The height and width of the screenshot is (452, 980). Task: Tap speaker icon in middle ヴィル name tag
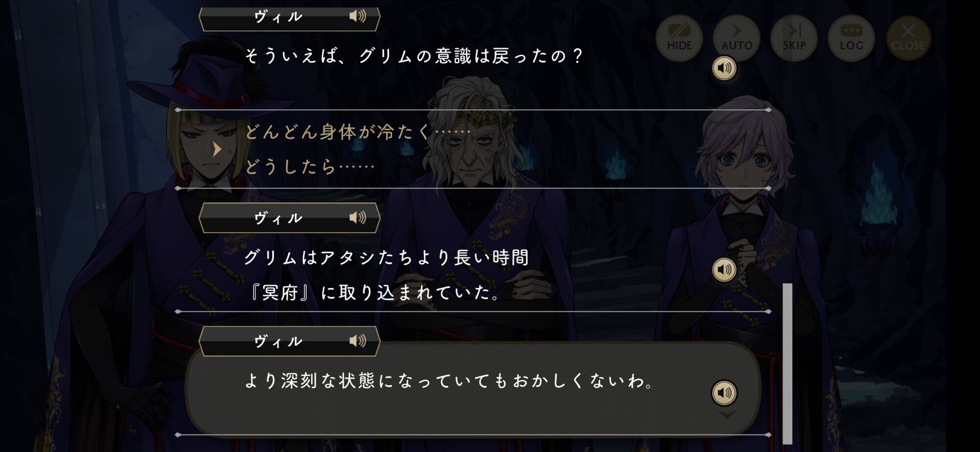358,217
